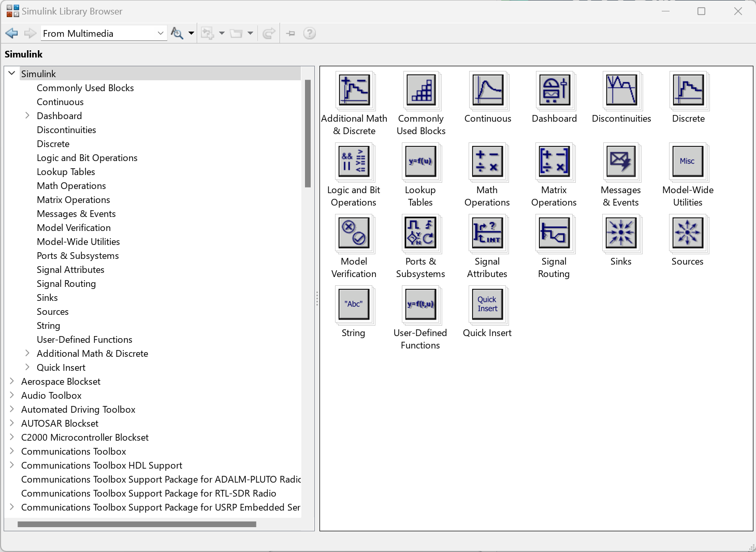Open the Logic and Bit Operations icon
The width and height of the screenshot is (756, 552).
(354, 162)
